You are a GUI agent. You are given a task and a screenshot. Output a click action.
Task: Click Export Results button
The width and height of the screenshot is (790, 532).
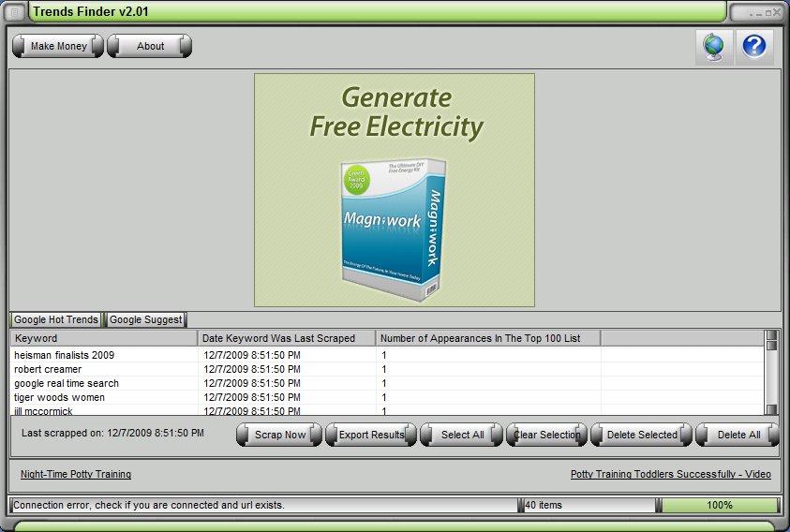371,435
